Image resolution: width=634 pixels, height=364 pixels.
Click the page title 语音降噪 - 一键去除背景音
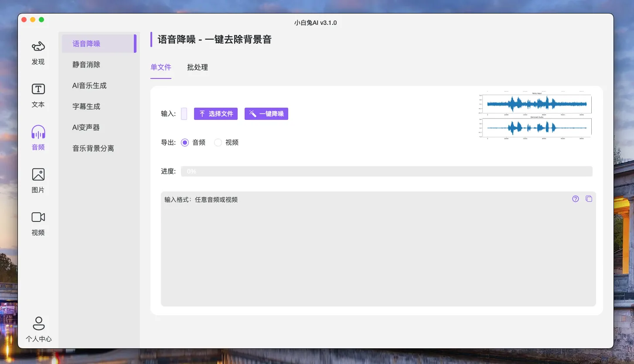(215, 40)
